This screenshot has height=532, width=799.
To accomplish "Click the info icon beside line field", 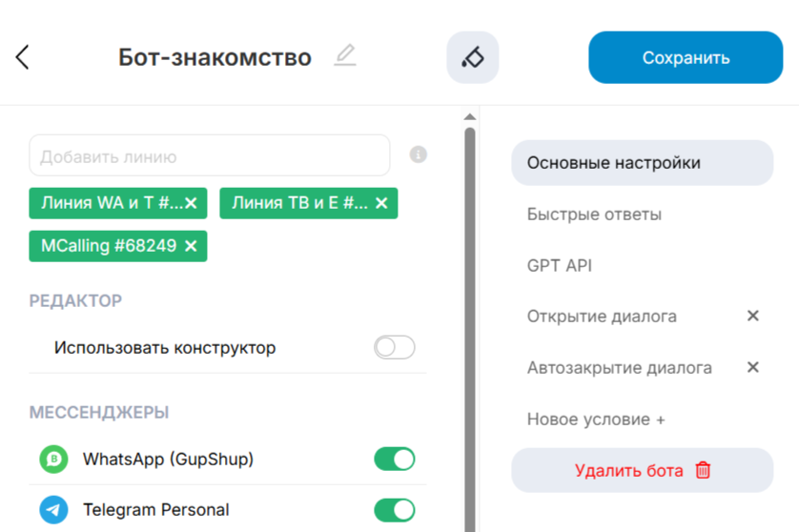I will (x=418, y=154).
